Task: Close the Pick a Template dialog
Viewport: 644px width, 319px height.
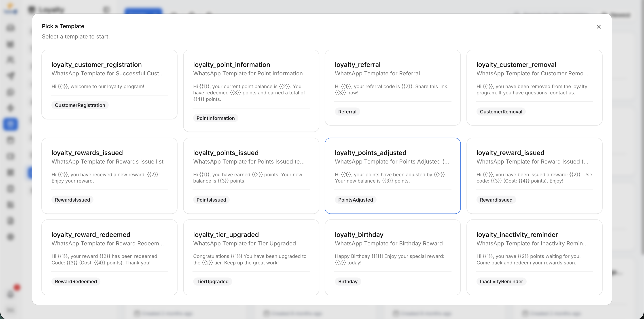Action: (599, 27)
